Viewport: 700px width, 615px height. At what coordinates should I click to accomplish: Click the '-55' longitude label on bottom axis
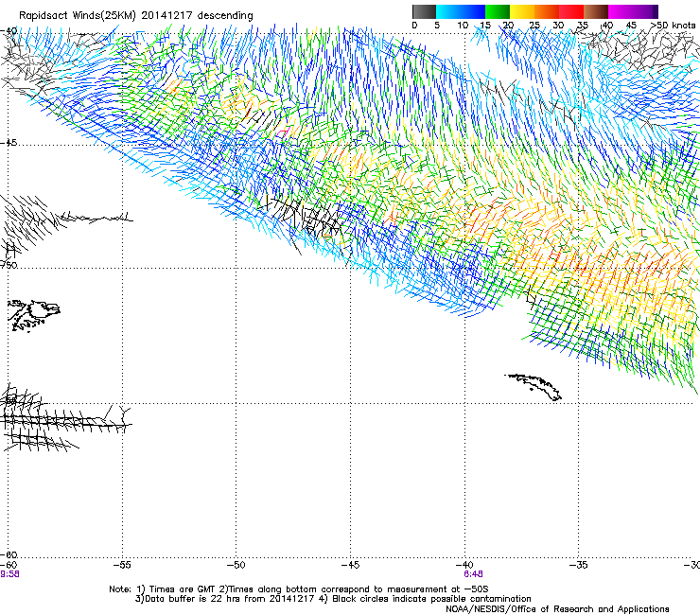pos(122,565)
